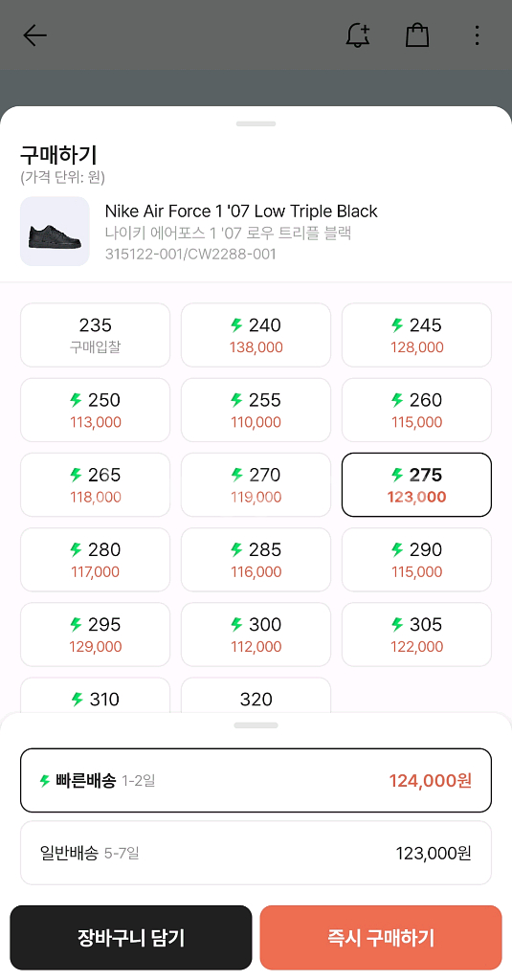This screenshot has height=980, width=512.
Task: Tap the Air Force 1 product thumbnail
Action: 55,232
